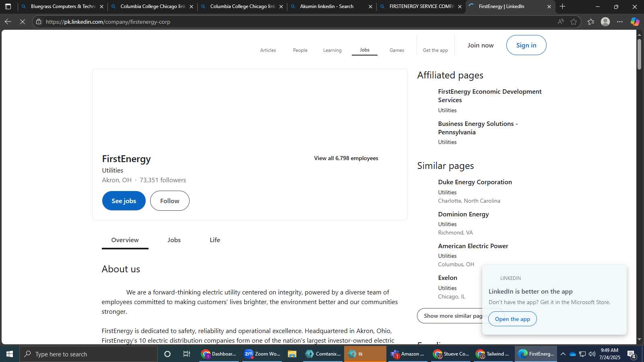Select the Jobs section tab below header

tap(174, 240)
